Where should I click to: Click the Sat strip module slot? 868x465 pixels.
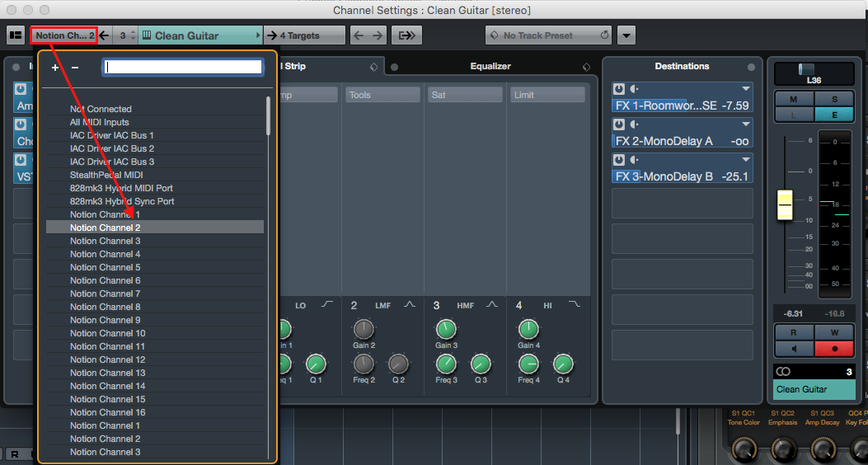[465, 95]
